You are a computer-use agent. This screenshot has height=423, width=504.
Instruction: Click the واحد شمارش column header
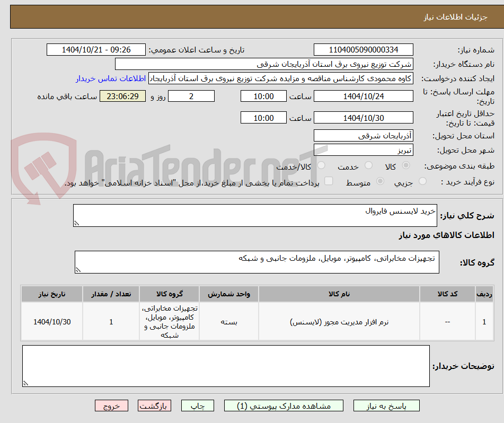(229, 294)
